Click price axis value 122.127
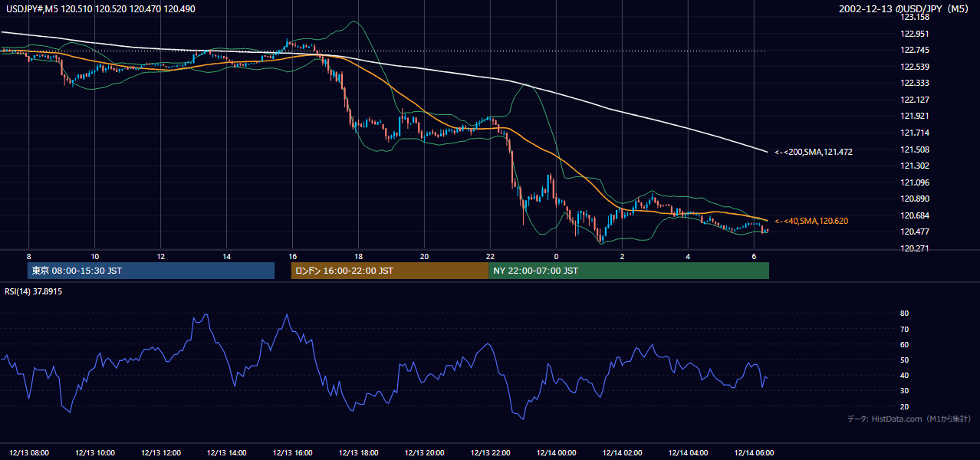This screenshot has height=460, width=980. pyautogui.click(x=915, y=100)
